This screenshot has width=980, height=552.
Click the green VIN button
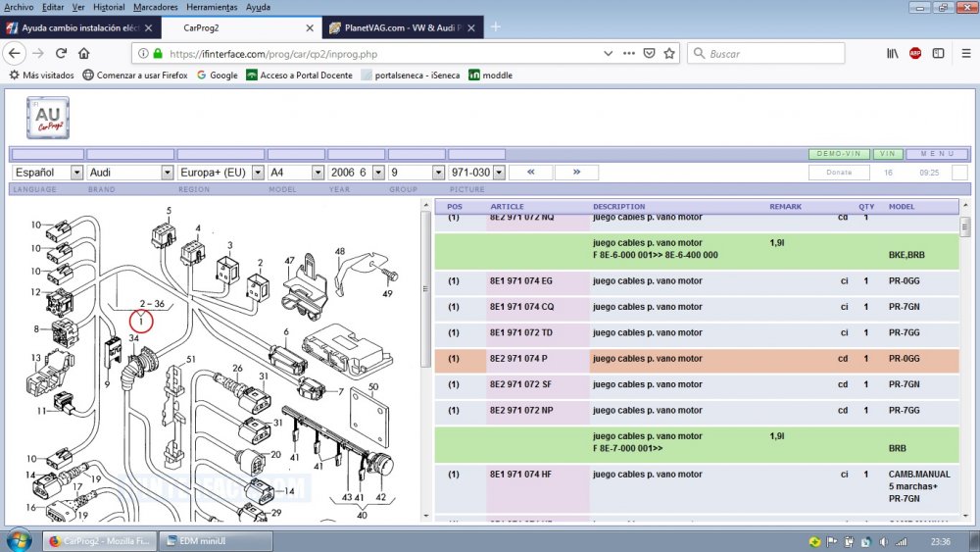point(888,154)
